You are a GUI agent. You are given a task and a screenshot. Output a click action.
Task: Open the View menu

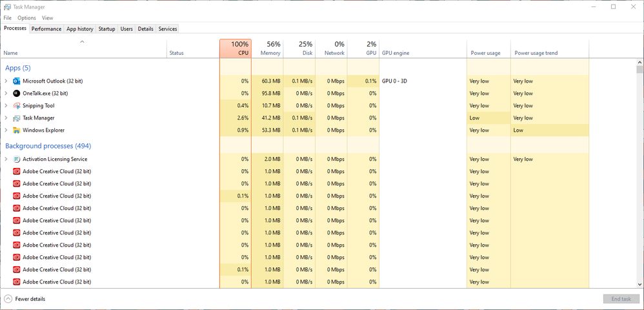47,18
